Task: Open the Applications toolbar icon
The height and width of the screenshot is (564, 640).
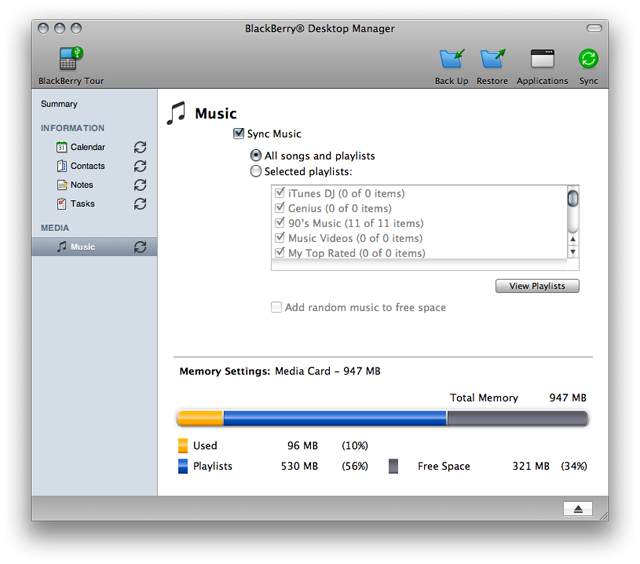Action: point(542,59)
